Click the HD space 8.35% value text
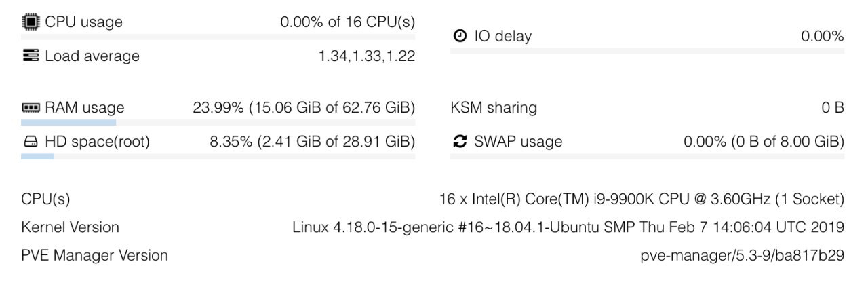The height and width of the screenshot is (285, 868). click(312, 142)
